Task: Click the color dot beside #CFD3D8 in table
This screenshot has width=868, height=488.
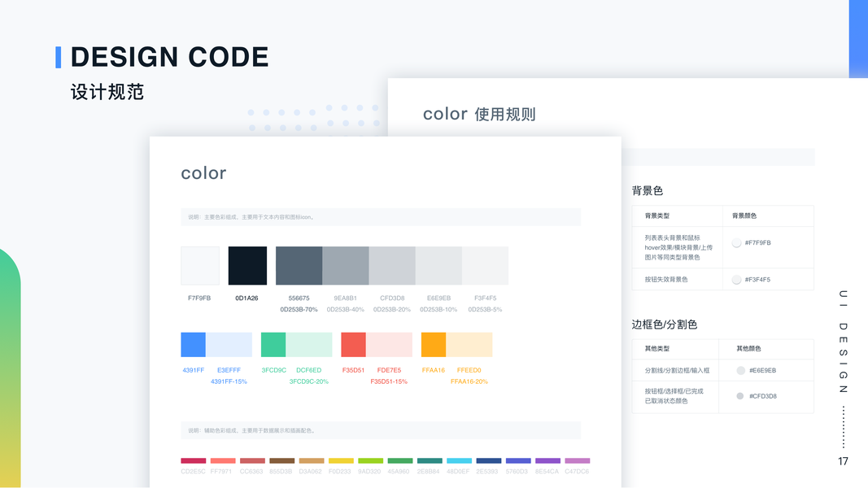Action: 740,395
